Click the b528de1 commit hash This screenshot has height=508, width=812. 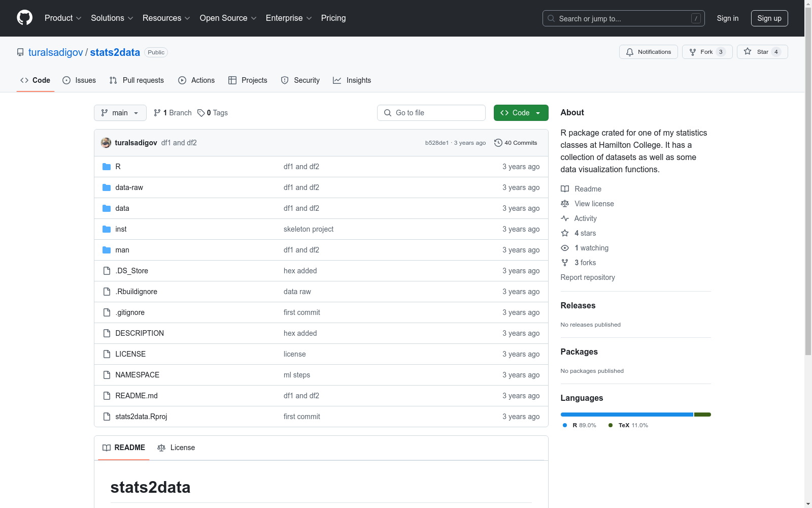click(437, 143)
